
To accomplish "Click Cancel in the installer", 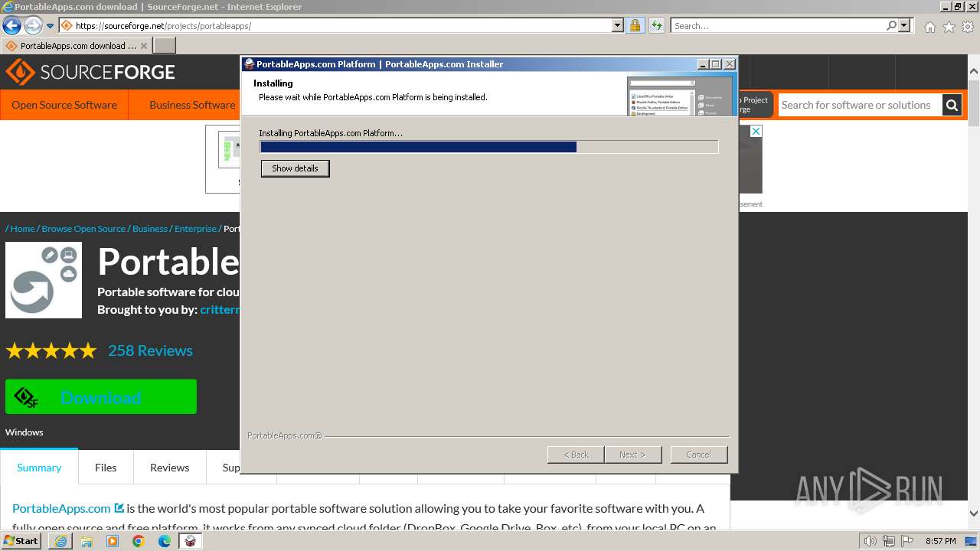I will [x=698, y=455].
